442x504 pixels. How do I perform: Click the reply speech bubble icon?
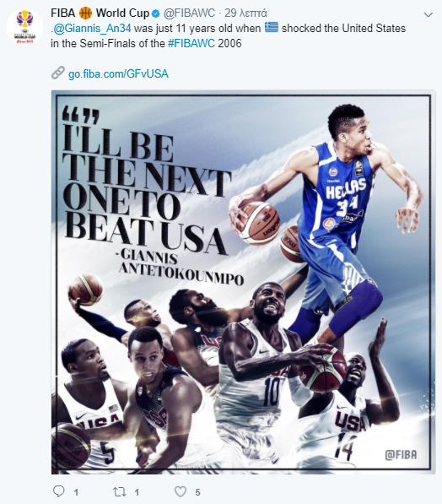59,491
